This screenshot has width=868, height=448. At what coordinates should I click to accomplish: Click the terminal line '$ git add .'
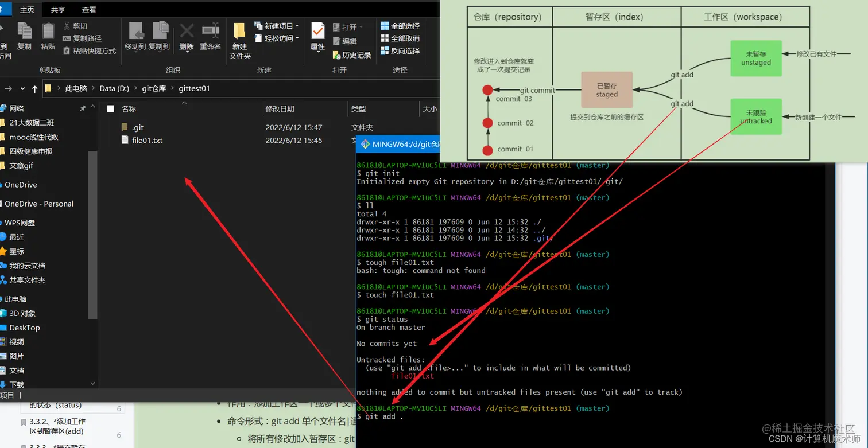(x=380, y=416)
